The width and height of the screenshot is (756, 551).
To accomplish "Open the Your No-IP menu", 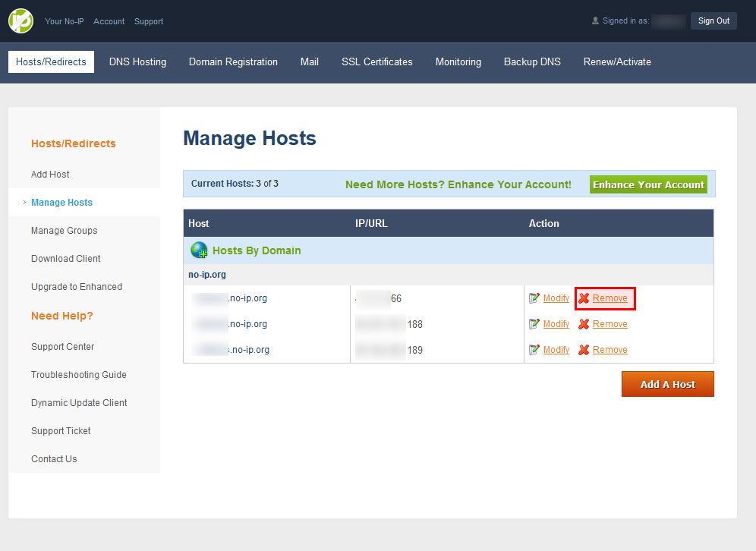I will [64, 21].
